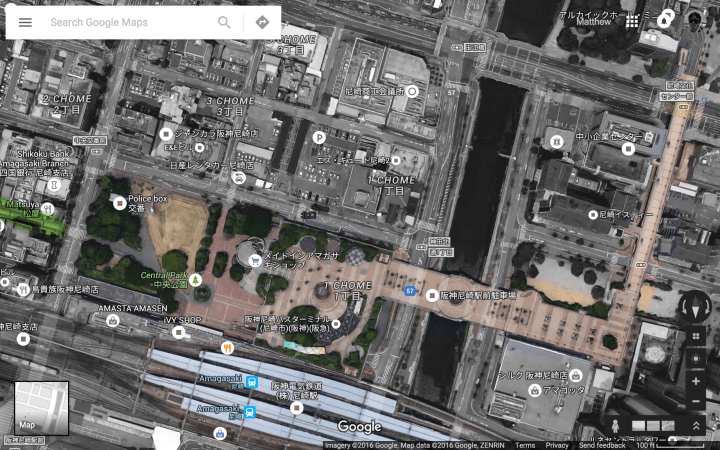Rotate view counterclockwise on compass
The image size is (720, 450).
pyautogui.click(x=683, y=307)
